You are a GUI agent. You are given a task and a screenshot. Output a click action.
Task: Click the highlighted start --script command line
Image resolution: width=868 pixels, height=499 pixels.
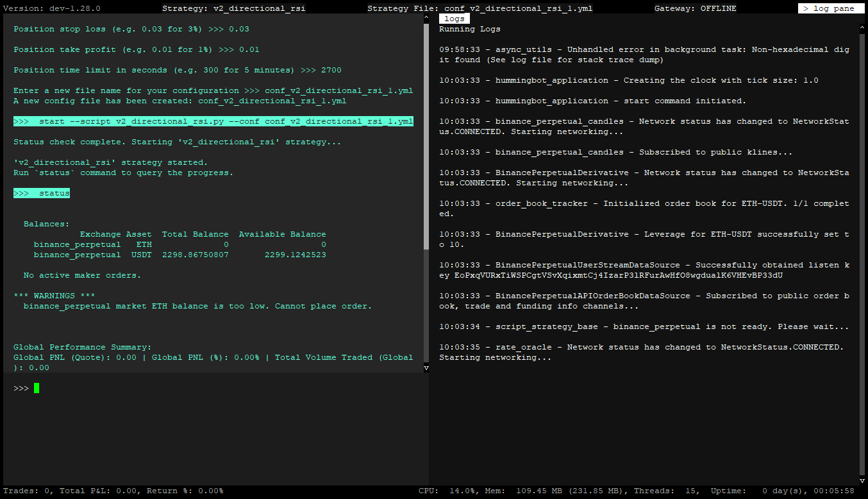pyautogui.click(x=213, y=121)
